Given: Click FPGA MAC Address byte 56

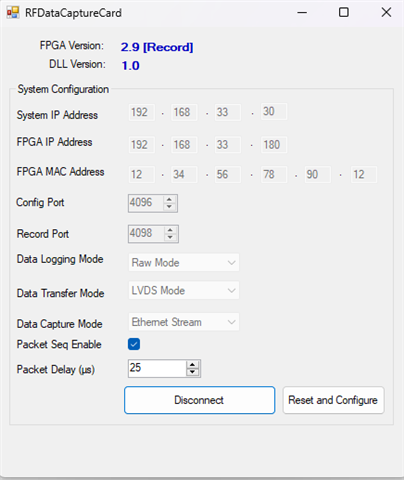Looking at the screenshot, I should 228,174.
